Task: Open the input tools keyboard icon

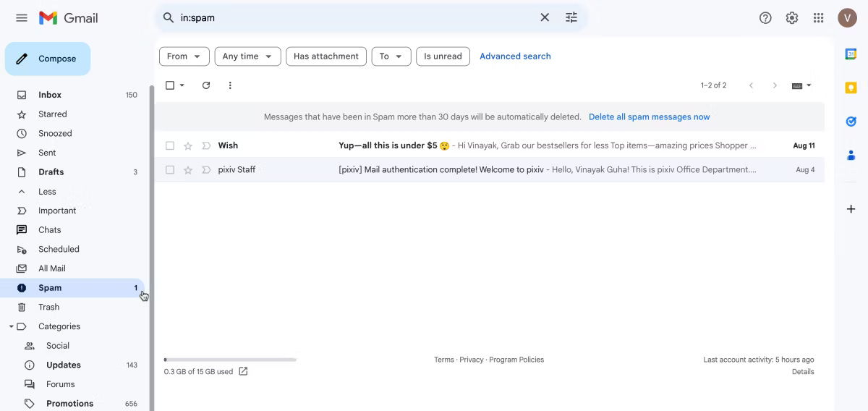Action: 797,85
